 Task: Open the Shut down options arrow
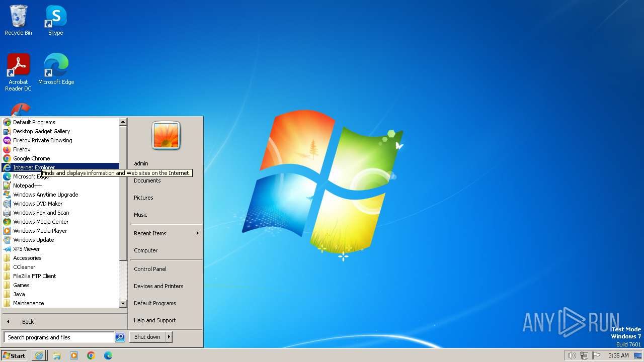tap(169, 337)
